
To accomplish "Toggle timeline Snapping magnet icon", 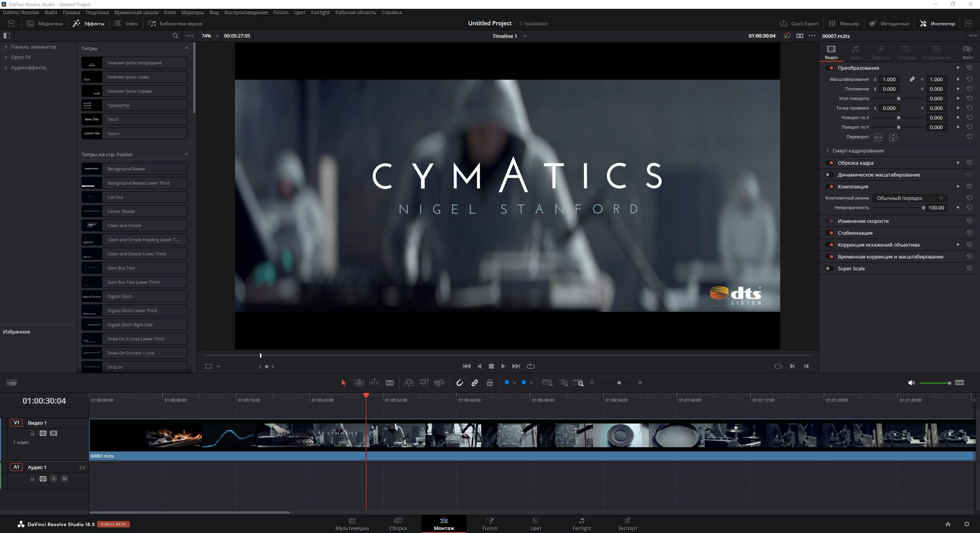I will [459, 383].
